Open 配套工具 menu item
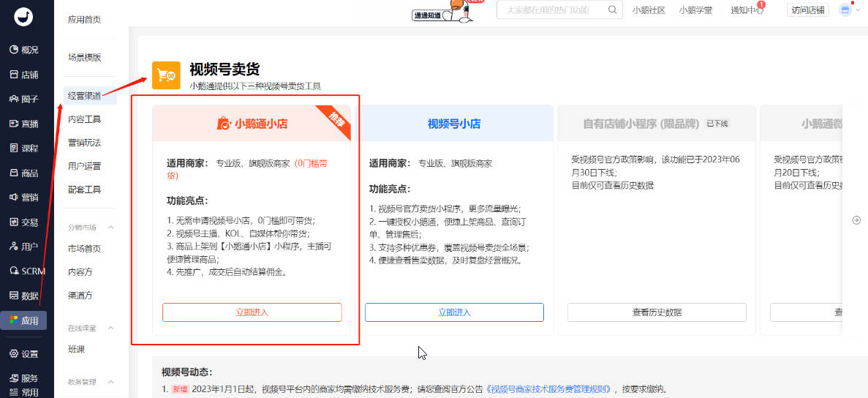Viewport: 868px width, 398px height. [84, 190]
